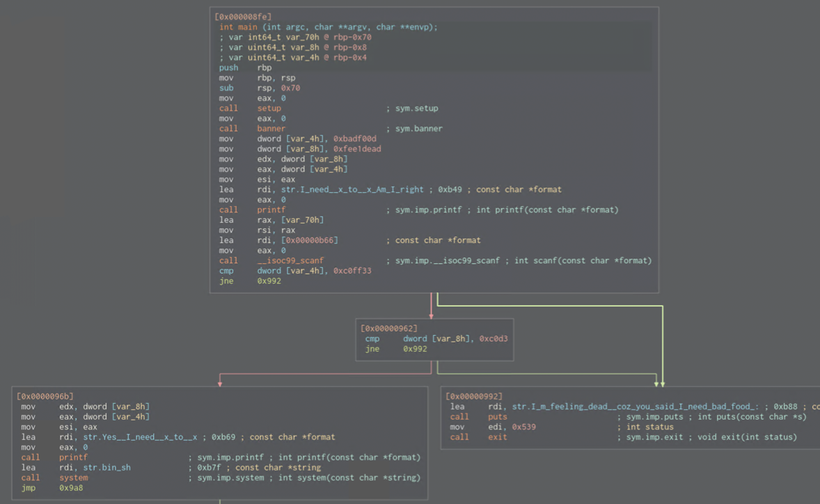This screenshot has height=504, width=820.
Task: Select the 0xbadf00d immediate value
Action: click(x=355, y=139)
